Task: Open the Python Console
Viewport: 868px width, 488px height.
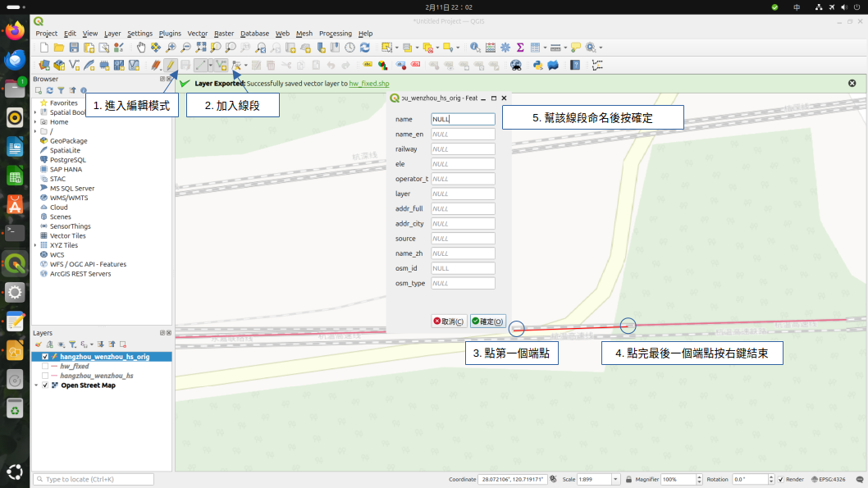Action: click(538, 65)
